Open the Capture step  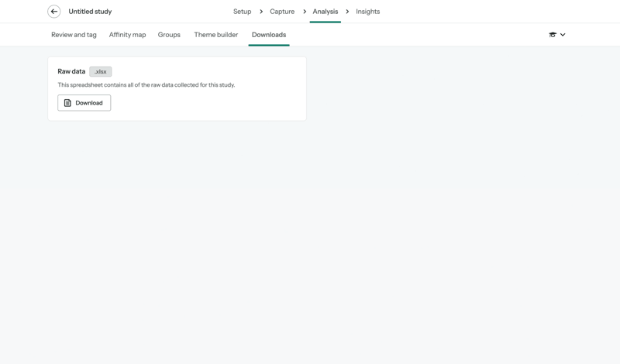(x=282, y=12)
